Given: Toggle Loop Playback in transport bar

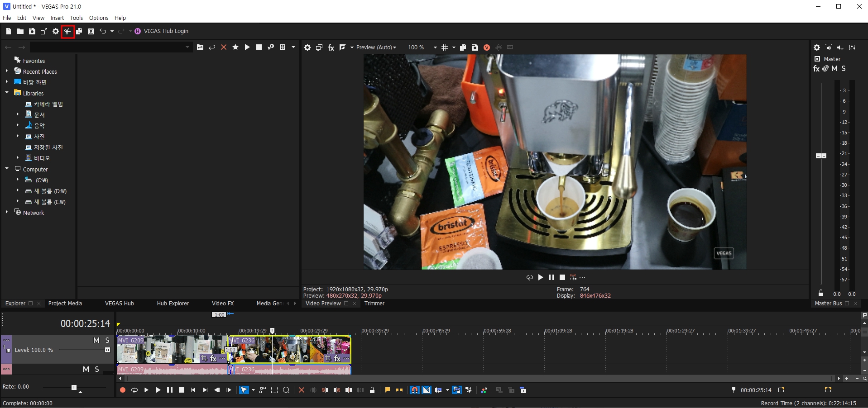Looking at the screenshot, I should (134, 390).
